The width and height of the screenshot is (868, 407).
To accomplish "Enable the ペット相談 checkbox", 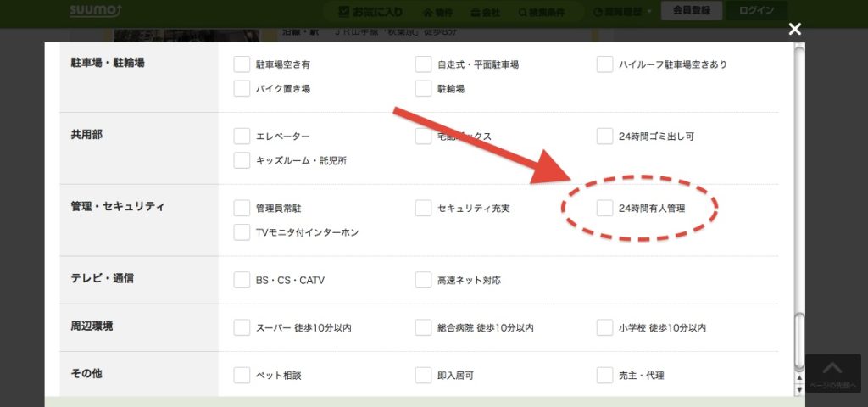I will click(x=242, y=376).
